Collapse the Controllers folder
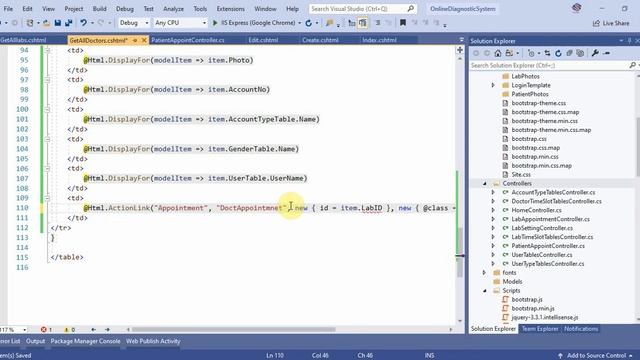The height and width of the screenshot is (360, 640). (x=485, y=184)
